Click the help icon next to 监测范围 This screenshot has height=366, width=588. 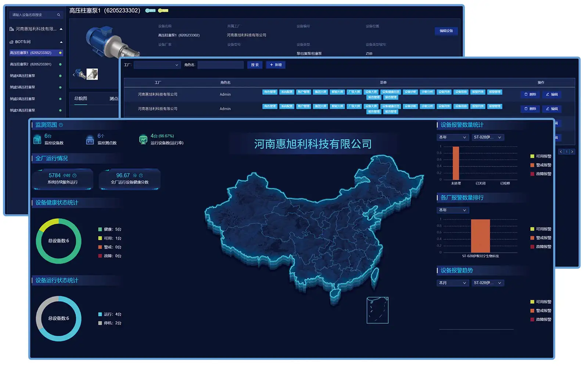click(x=61, y=125)
